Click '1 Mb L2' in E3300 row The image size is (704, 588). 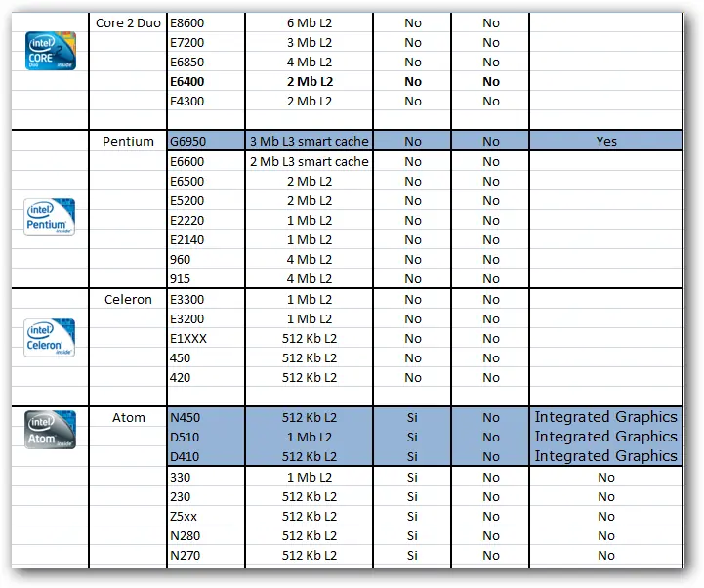click(x=310, y=299)
